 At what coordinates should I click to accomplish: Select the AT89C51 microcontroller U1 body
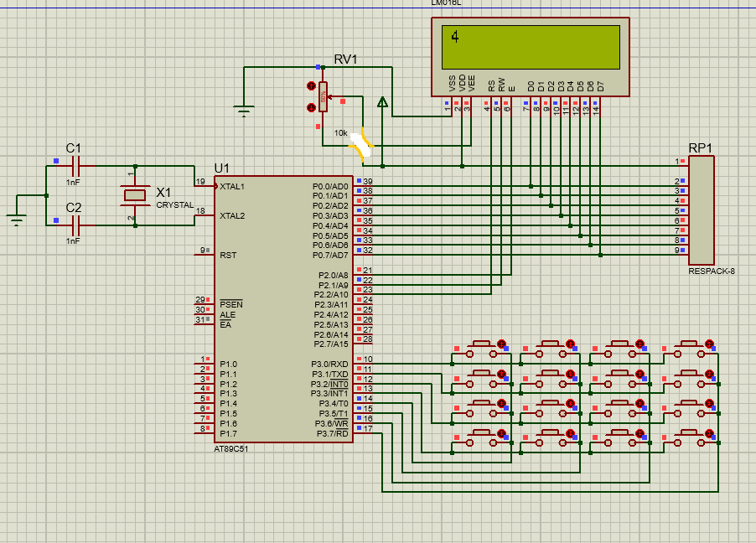(x=284, y=309)
